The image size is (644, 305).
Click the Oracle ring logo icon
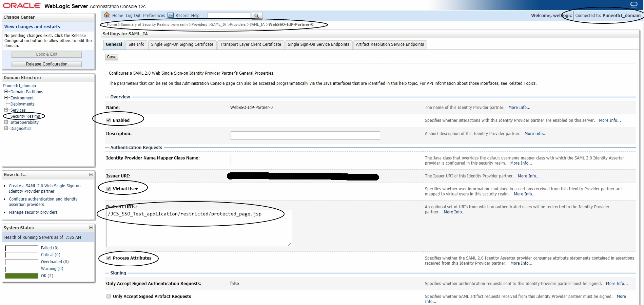tap(634, 4)
